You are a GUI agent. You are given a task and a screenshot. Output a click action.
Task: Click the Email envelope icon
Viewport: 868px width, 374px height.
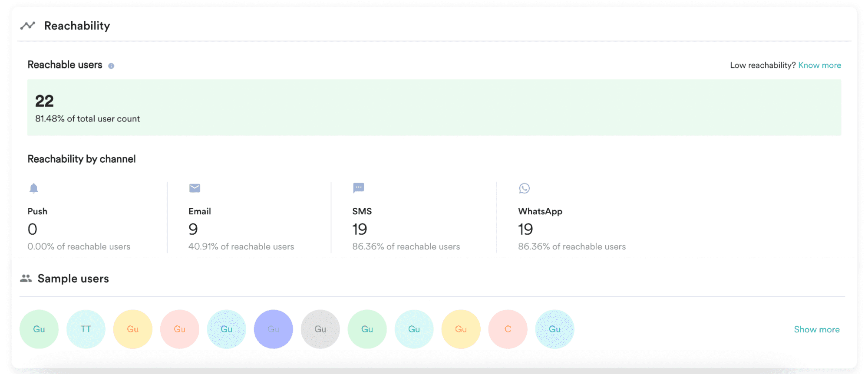coord(195,188)
